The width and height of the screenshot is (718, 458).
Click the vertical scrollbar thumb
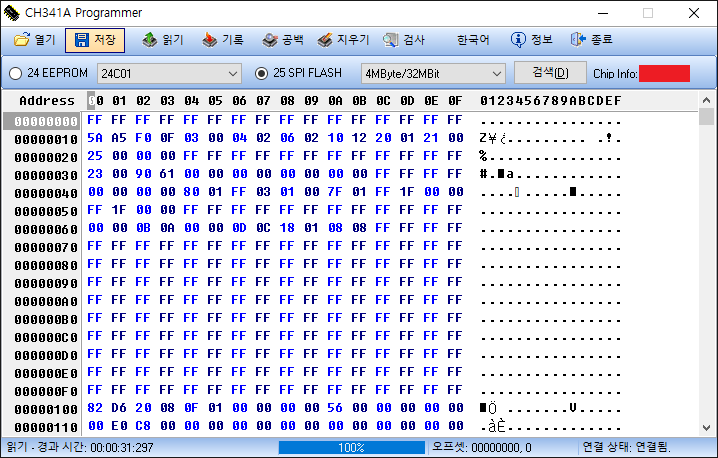707,117
